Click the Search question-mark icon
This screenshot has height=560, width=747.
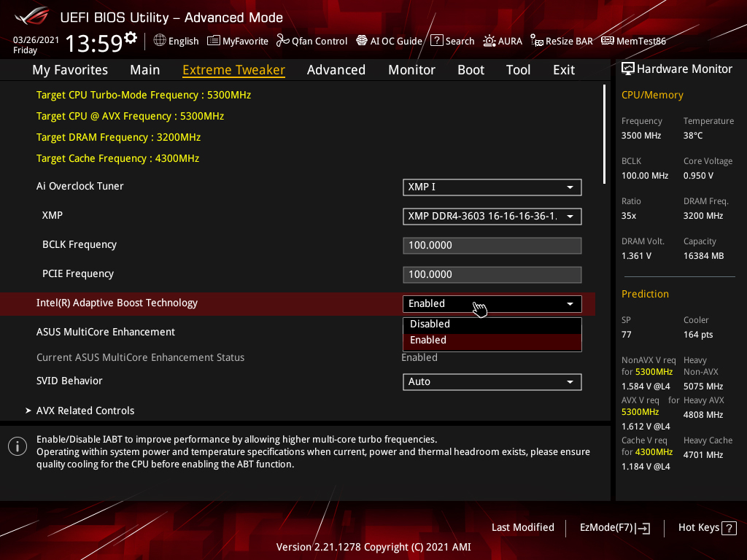(437, 41)
